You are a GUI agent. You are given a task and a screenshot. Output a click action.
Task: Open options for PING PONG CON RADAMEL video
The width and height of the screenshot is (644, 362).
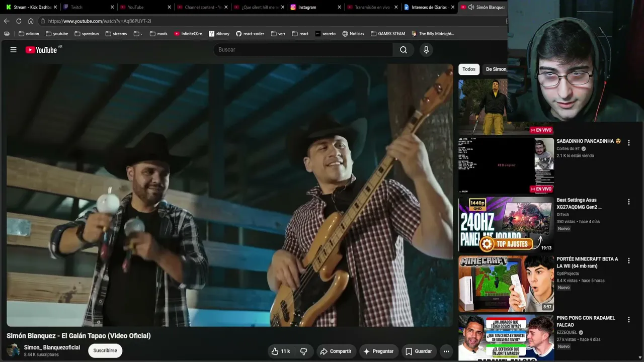coord(628,319)
